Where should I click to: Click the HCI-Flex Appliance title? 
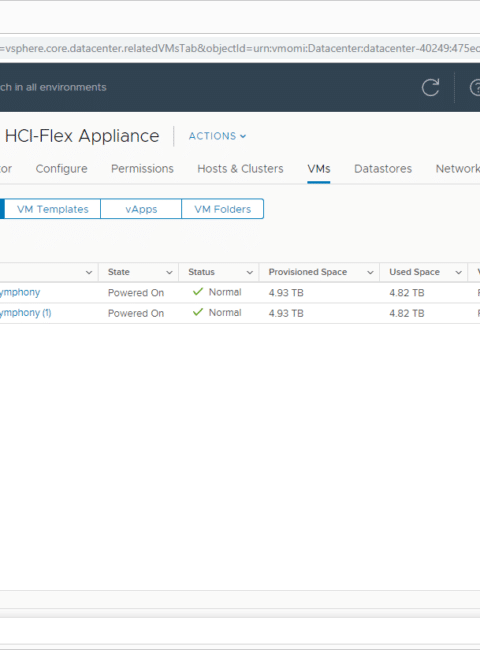(x=82, y=136)
